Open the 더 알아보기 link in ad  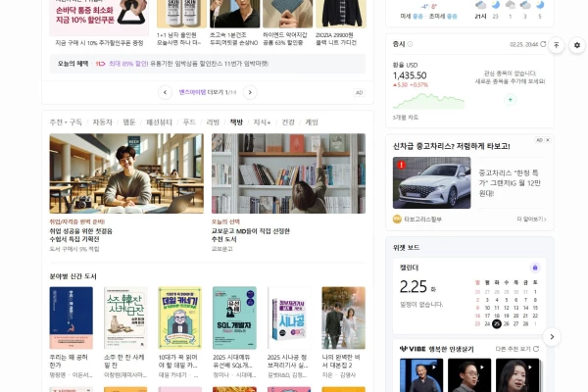coord(531,220)
